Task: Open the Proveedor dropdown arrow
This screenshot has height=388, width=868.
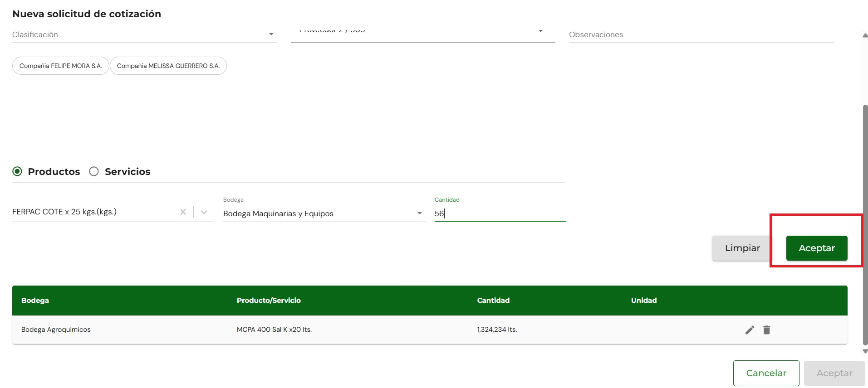Action: tap(540, 31)
